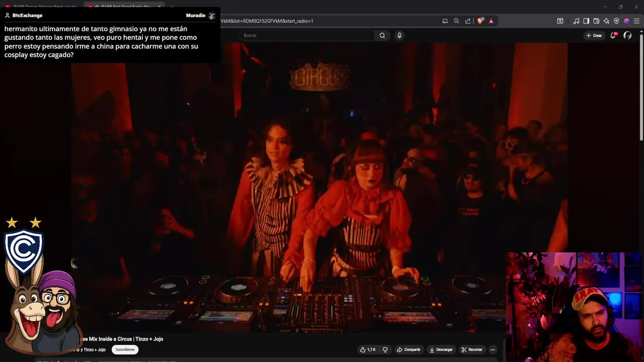Click the Muradin label in overlay
This screenshot has height=362, width=644.
196,16
